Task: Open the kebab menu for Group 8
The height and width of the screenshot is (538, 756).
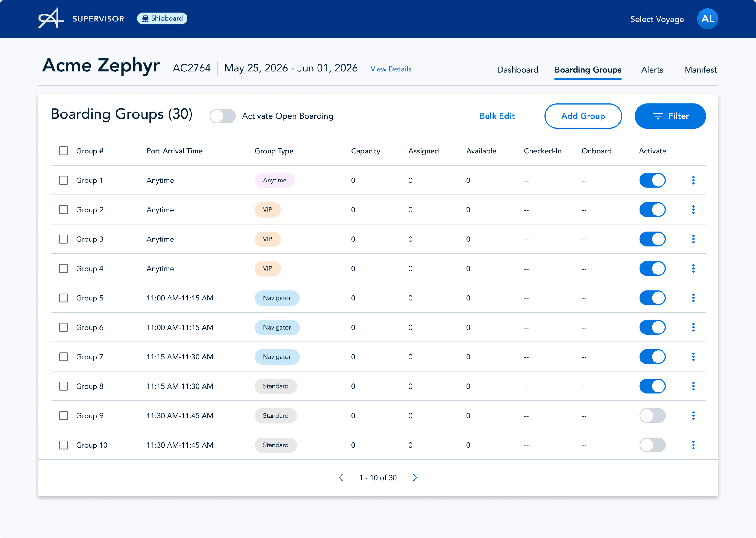Action: pyautogui.click(x=693, y=386)
